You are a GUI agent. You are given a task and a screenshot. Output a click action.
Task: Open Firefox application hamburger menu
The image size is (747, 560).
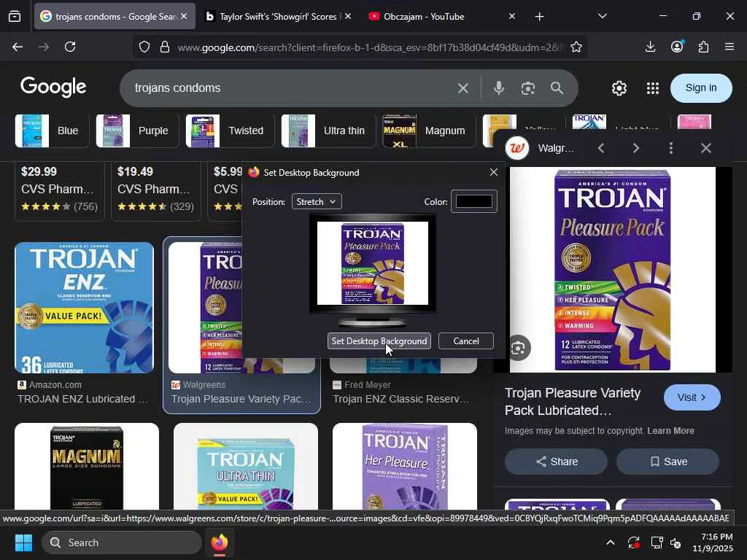coord(729,47)
